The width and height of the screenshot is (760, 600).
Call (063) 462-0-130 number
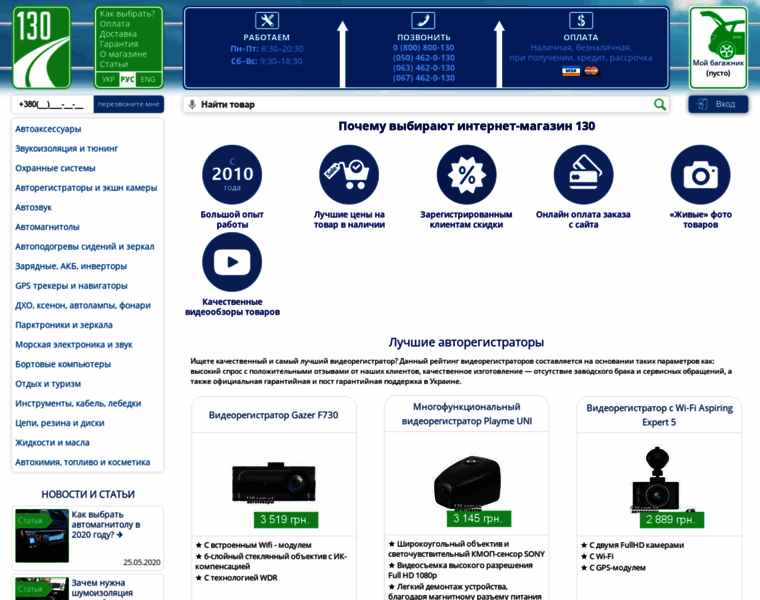click(x=424, y=68)
